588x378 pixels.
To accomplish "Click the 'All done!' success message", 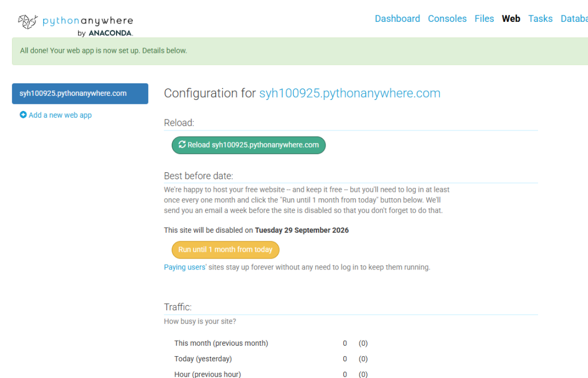I will pos(103,51).
